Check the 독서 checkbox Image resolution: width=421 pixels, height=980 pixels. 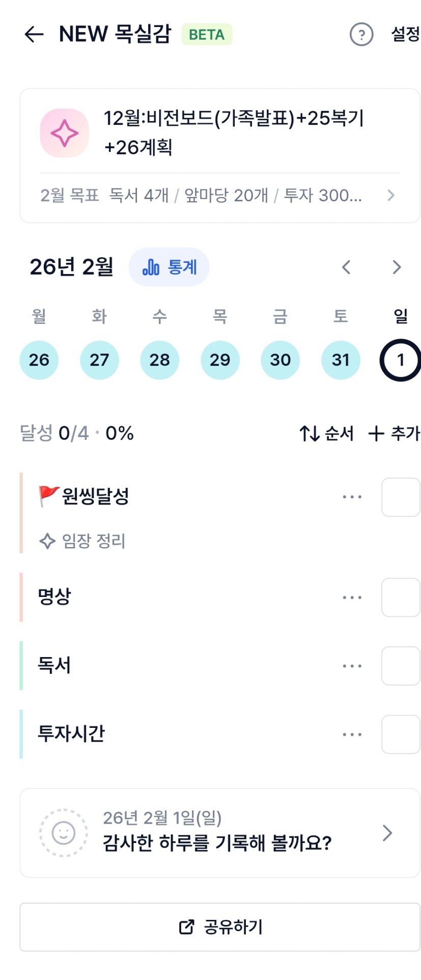[x=401, y=666]
